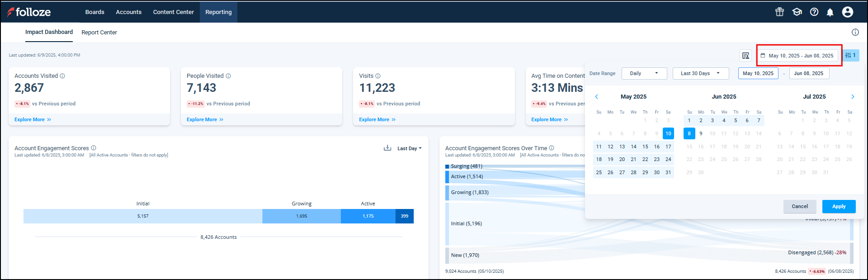Click the saved report icon beside date range
The image size is (868, 280).
tap(745, 56)
